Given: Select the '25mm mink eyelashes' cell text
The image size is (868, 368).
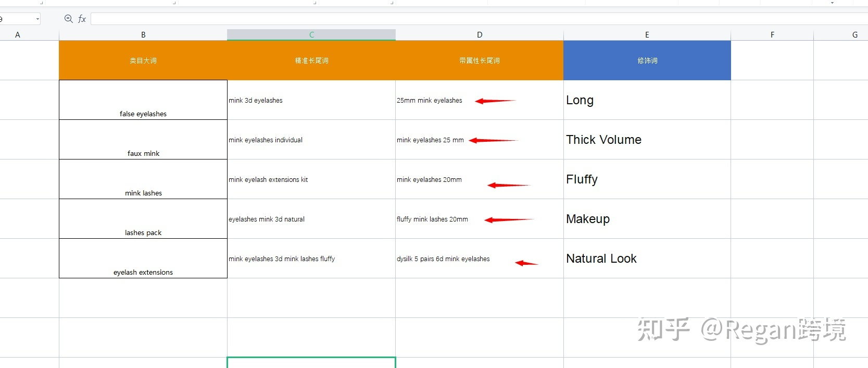Looking at the screenshot, I should (x=429, y=101).
